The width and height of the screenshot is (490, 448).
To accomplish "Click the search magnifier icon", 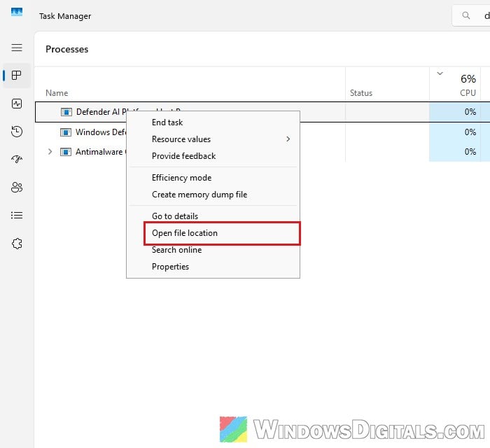I will click(465, 15).
